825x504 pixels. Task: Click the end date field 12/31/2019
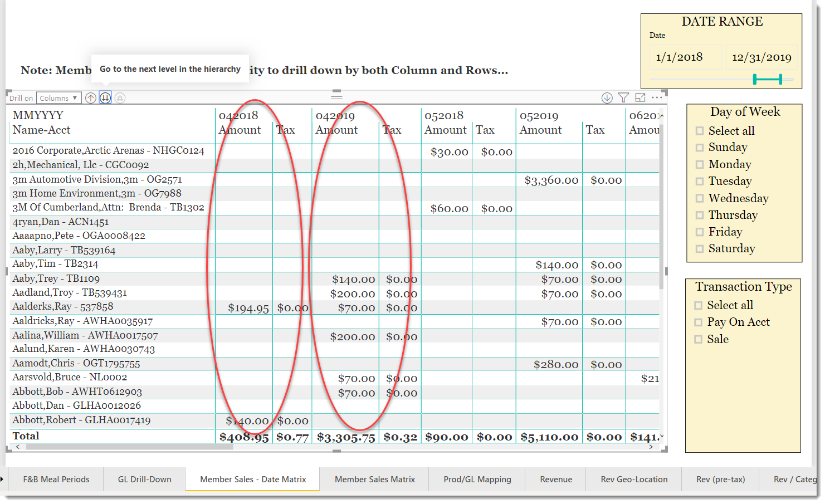click(x=761, y=57)
